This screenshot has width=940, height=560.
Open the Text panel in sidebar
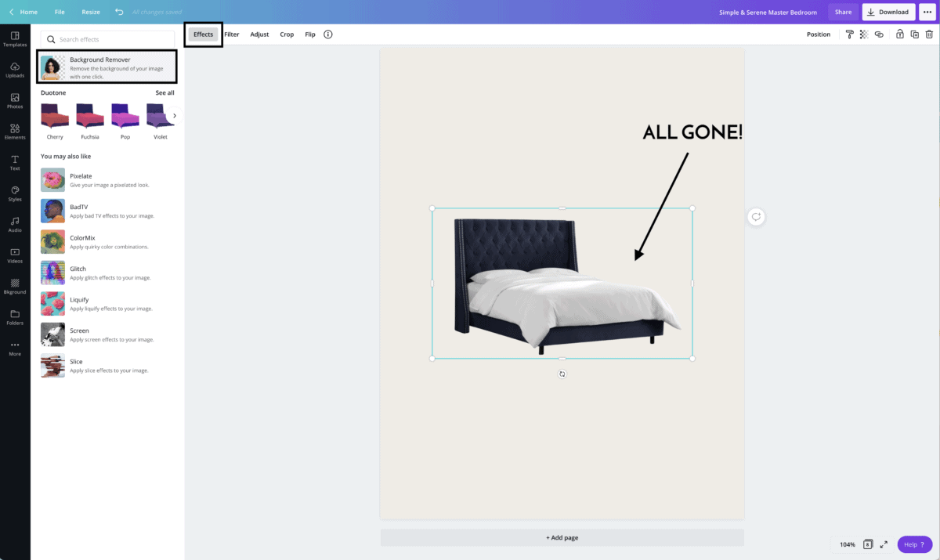(x=15, y=162)
